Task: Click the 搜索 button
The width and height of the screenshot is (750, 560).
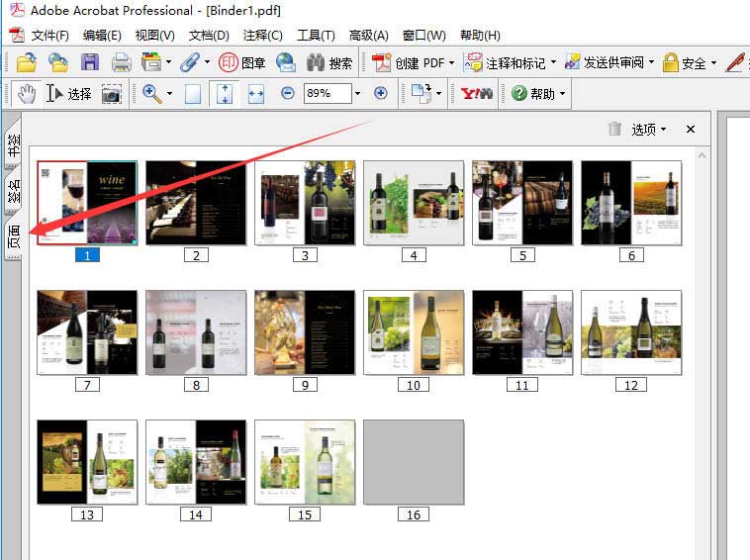Action: point(329,62)
